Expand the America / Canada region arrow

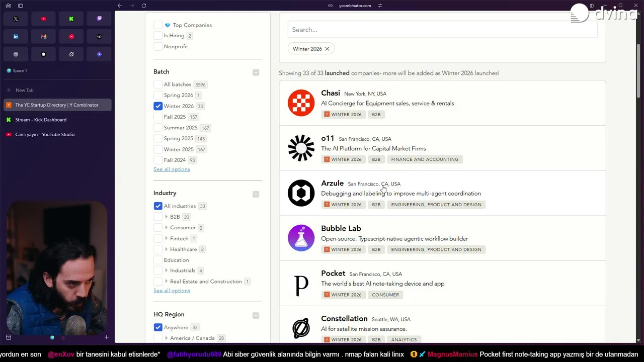pyautogui.click(x=166, y=338)
